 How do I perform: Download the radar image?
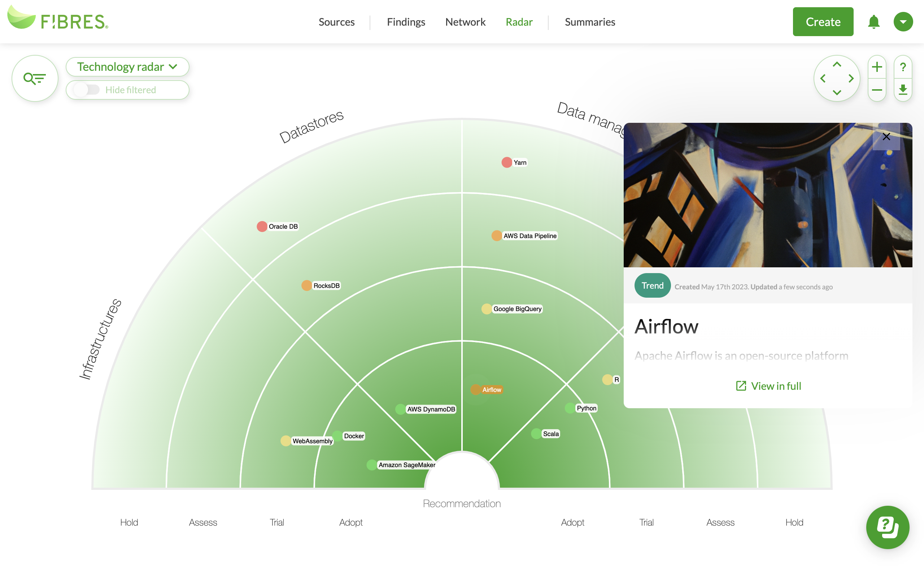pos(903,90)
